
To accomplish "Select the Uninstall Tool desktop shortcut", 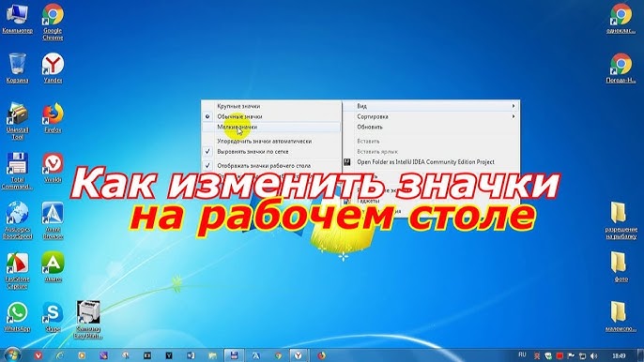I will point(17,122).
